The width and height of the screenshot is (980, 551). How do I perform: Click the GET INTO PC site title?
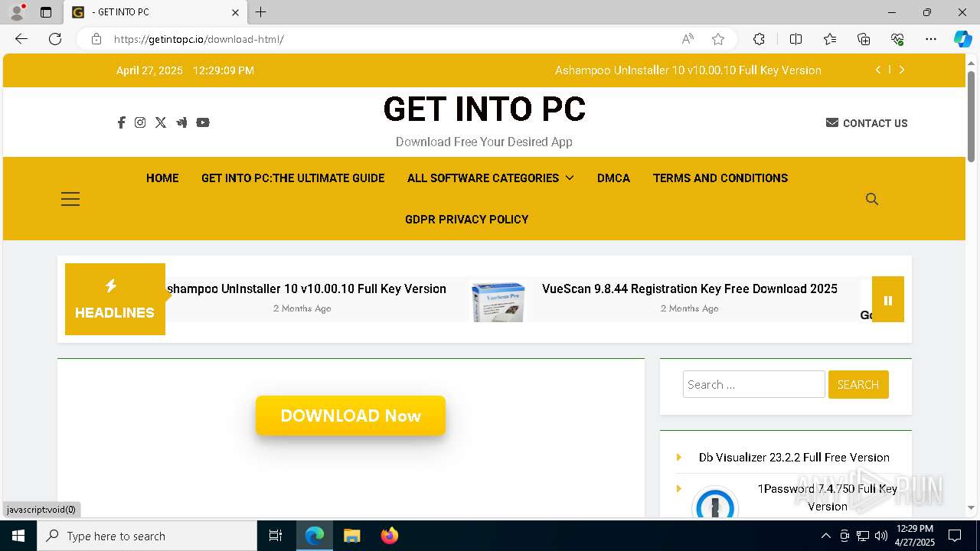[x=484, y=109]
